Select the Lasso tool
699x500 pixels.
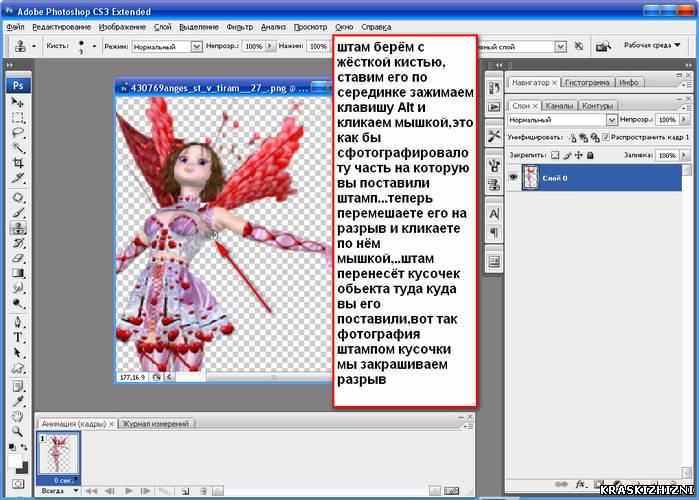[x=18, y=133]
